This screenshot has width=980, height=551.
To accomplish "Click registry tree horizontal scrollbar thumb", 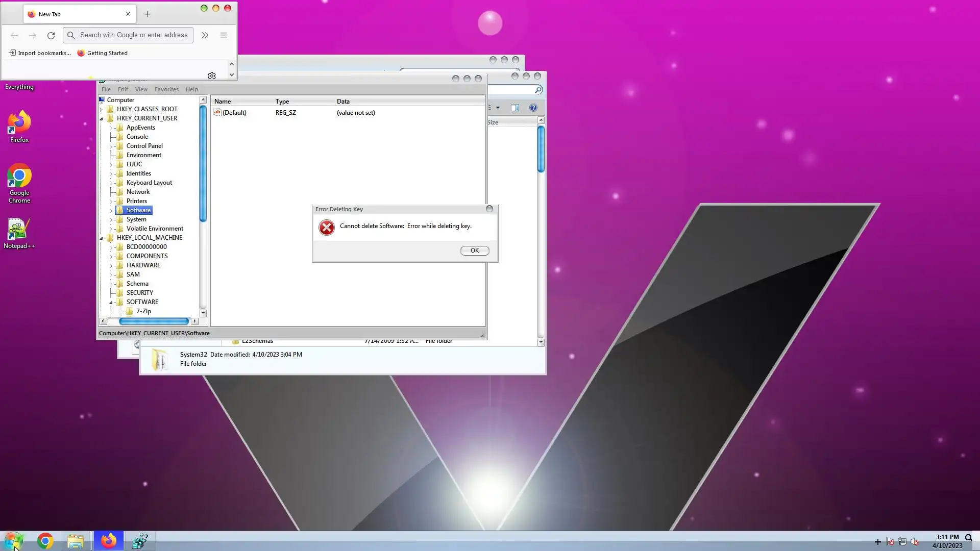I will click(x=154, y=321).
